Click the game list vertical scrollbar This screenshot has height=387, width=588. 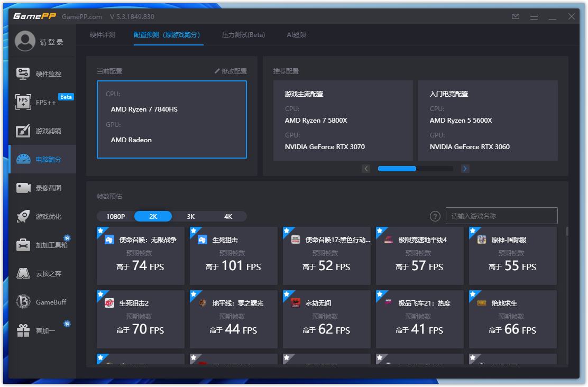567,232
